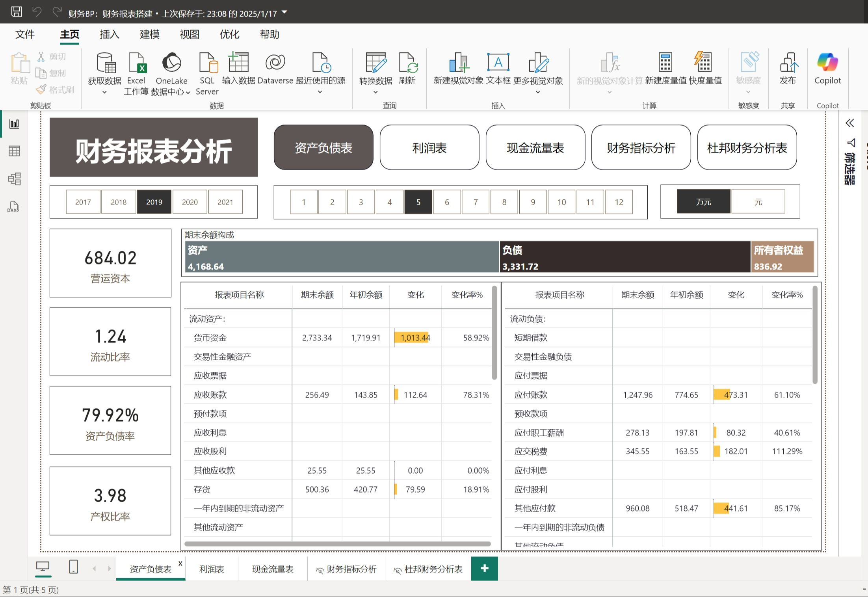
Task: Open the 利润表 page tab at bottom
Action: pyautogui.click(x=211, y=569)
